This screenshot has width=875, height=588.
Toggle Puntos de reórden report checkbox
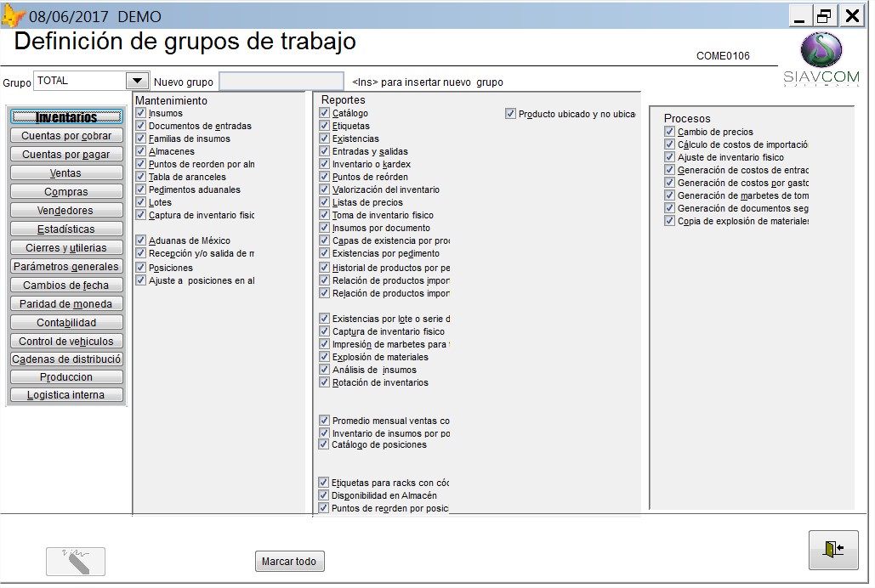(x=324, y=177)
